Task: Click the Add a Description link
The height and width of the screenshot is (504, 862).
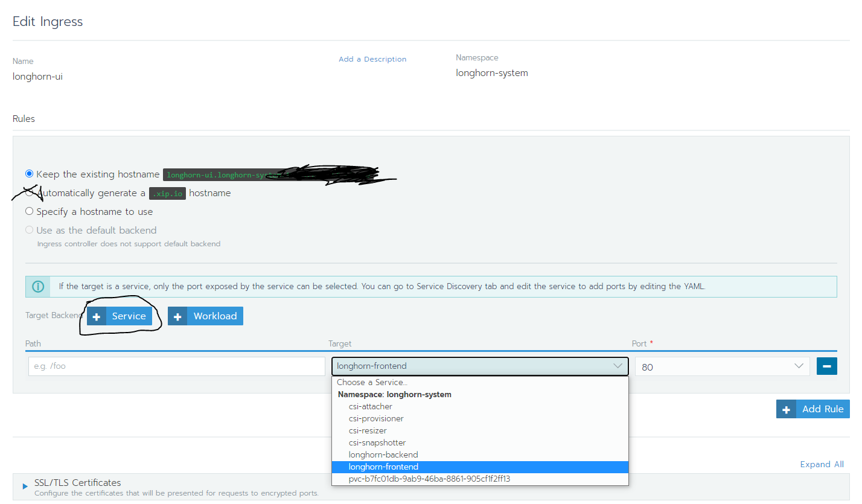Action: click(372, 59)
